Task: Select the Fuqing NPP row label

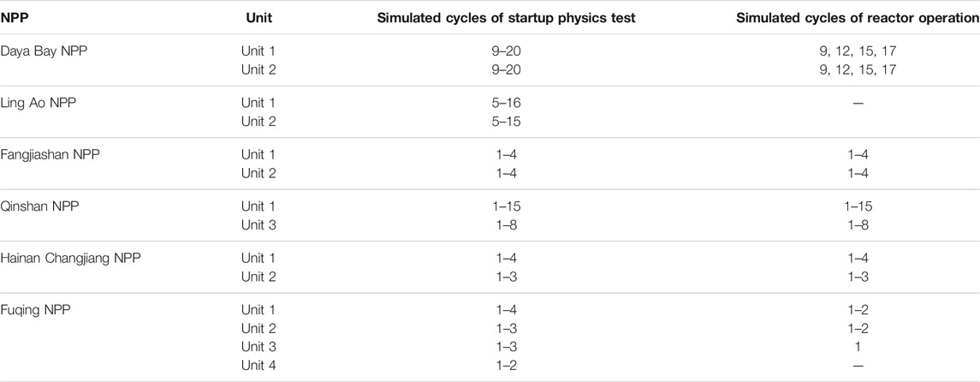Action: coord(36,310)
